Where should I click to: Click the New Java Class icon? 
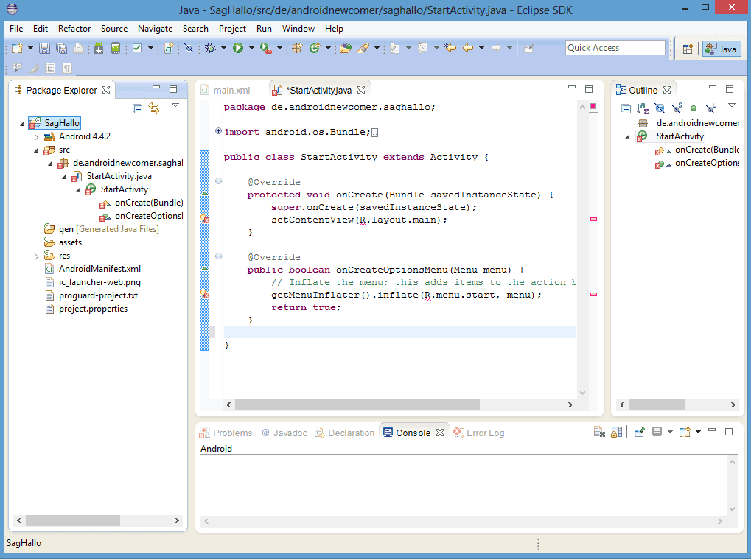tap(315, 48)
